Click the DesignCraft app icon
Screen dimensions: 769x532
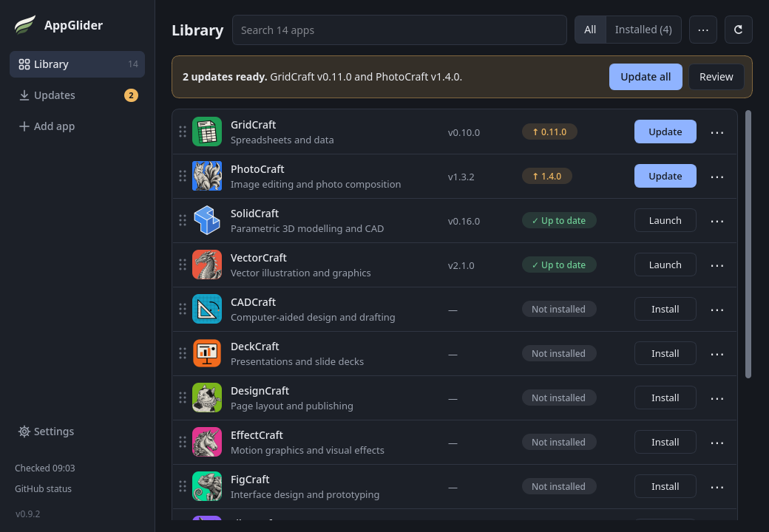(207, 398)
